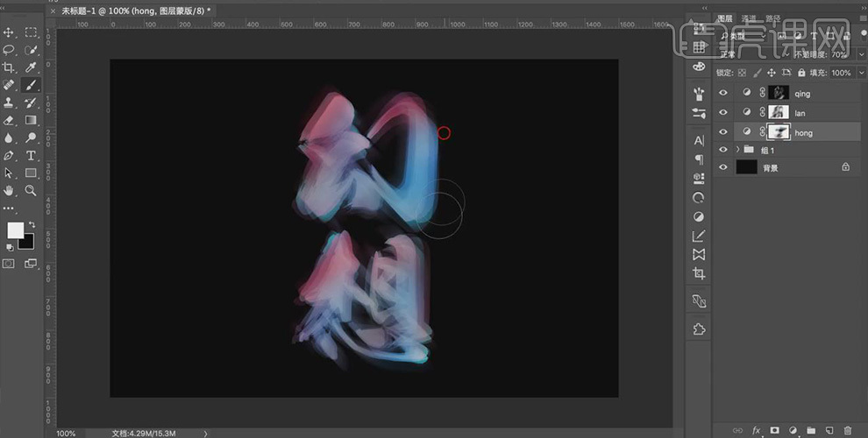Viewport: 868px width, 438px height.
Task: Select the Clone Stamp tool
Action: coord(8,102)
